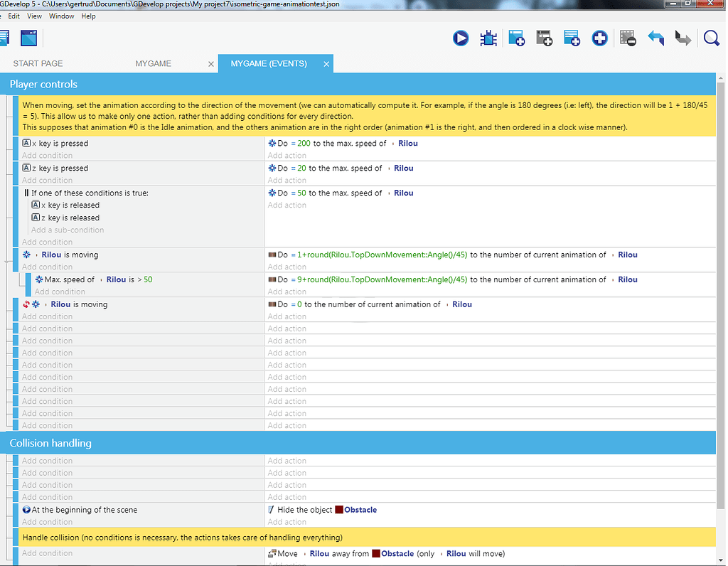Image resolution: width=728 pixels, height=566 pixels.
Task: Click the Delete selected event icon
Action: 627,38
